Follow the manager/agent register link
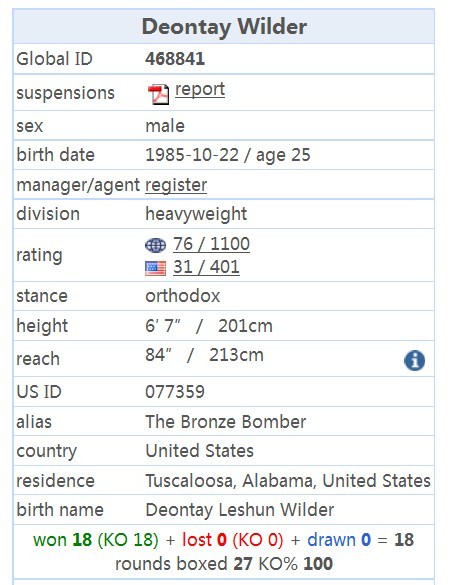Screen dimensions: 453x585 click(176, 185)
